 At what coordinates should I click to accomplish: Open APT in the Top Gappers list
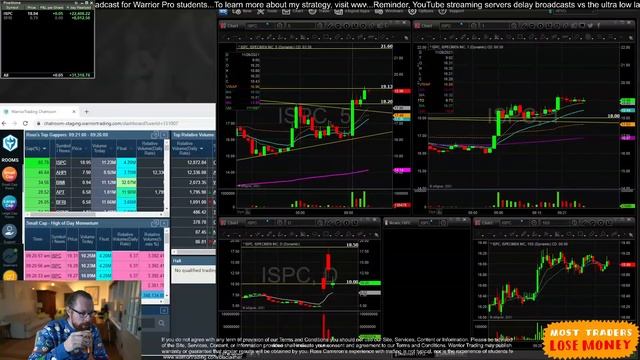(x=61, y=192)
